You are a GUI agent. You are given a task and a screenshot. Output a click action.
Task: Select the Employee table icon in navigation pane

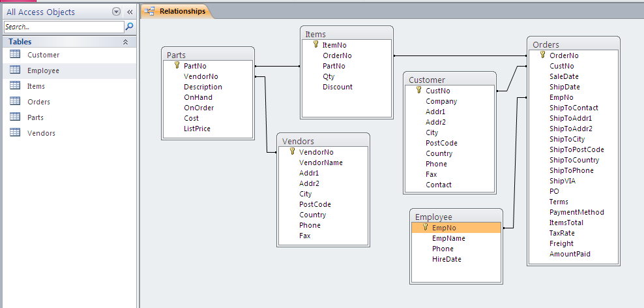click(15, 70)
